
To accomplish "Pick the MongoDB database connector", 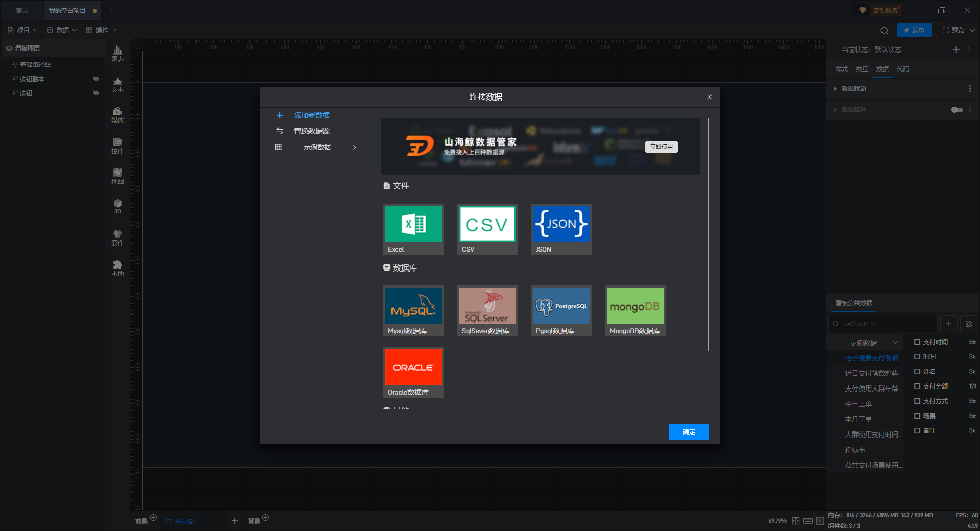I will [635, 310].
